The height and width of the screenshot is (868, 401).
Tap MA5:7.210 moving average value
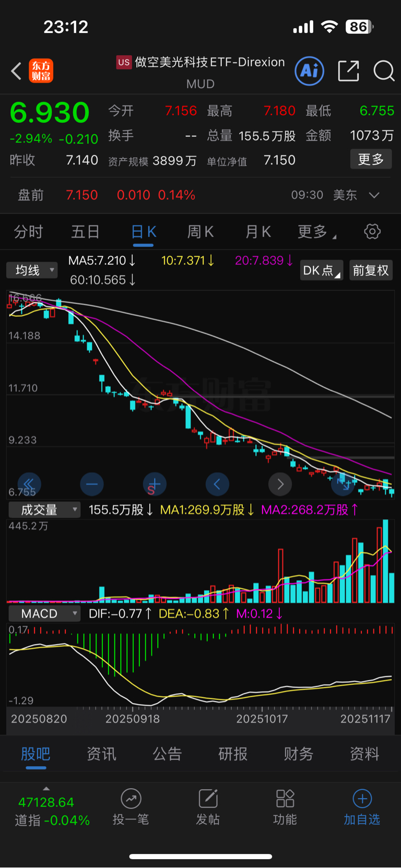click(102, 260)
